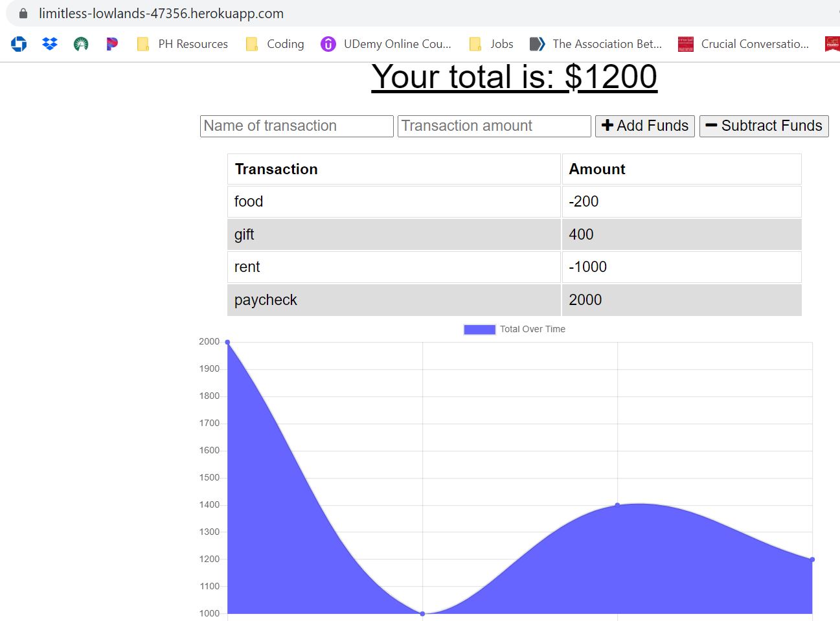Click the green circular bookmark icon

pyautogui.click(x=81, y=44)
